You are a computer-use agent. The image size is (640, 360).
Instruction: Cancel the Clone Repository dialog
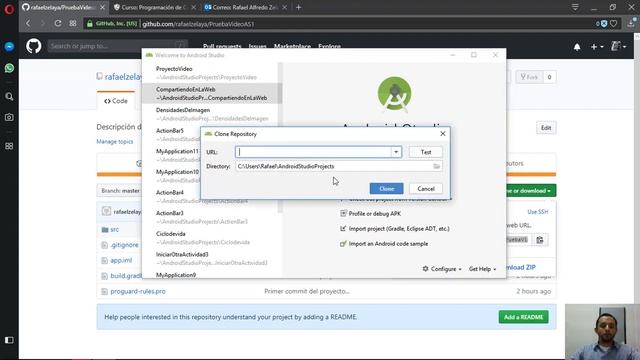click(426, 189)
